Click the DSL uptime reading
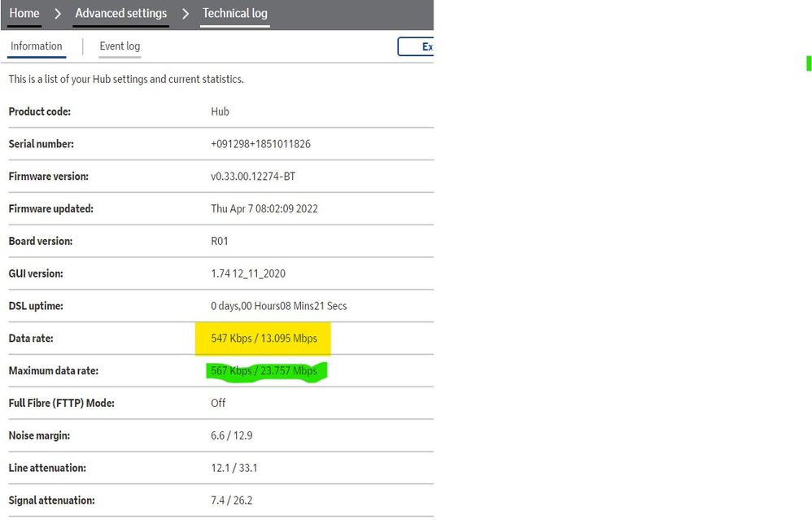 pos(278,306)
